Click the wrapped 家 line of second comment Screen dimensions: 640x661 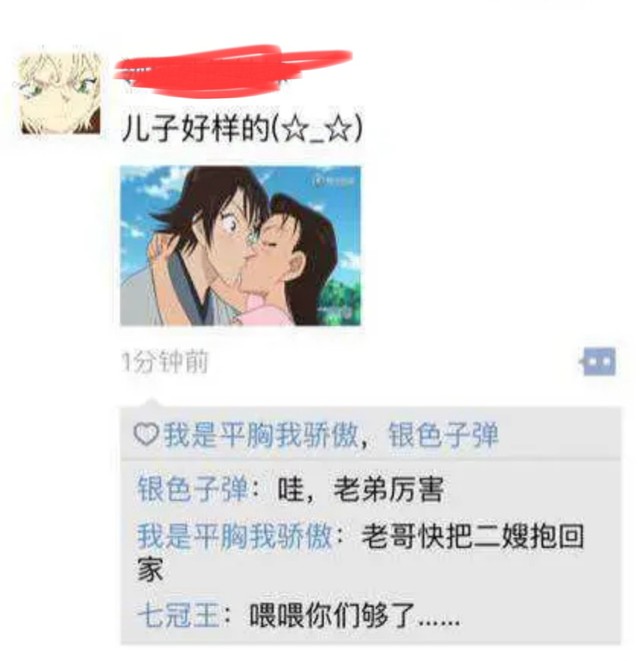pos(150,570)
